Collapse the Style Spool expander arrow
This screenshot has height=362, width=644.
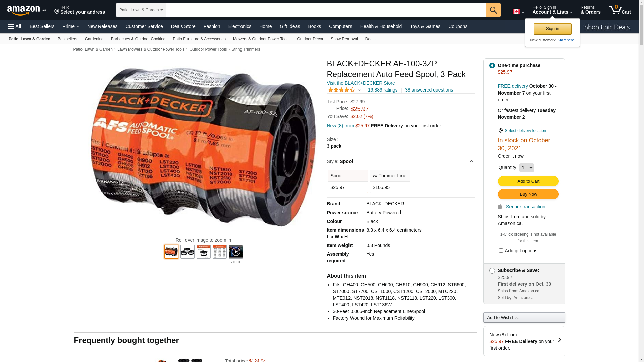pyautogui.click(x=471, y=161)
